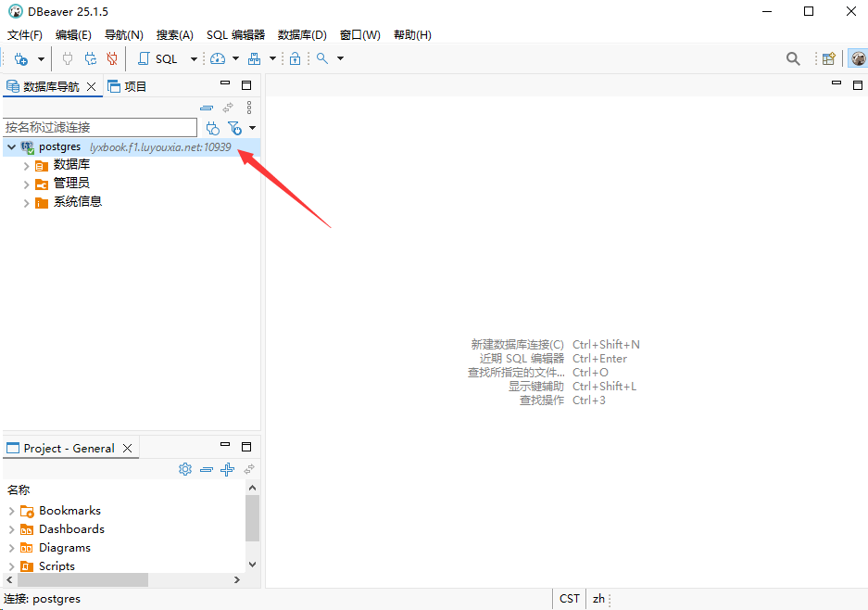
Task: Click the filter connections by name field
Action: click(x=100, y=127)
